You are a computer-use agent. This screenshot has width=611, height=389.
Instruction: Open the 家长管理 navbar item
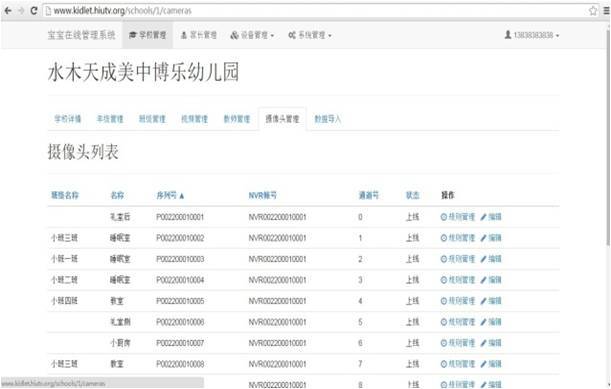198,35
